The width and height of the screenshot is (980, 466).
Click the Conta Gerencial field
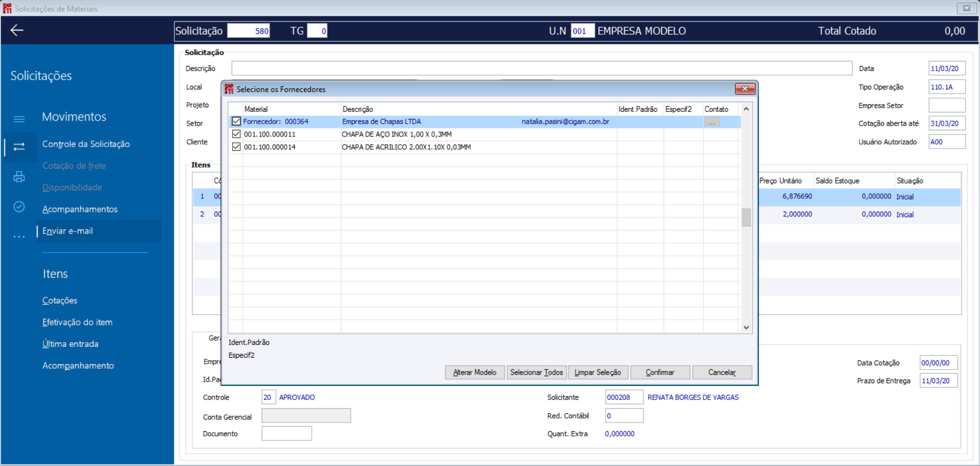click(x=306, y=415)
